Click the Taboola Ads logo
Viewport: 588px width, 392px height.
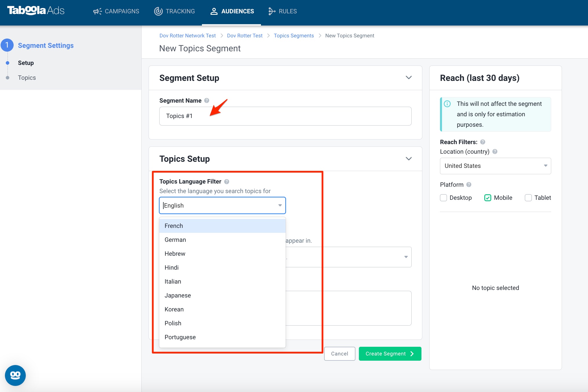pos(36,11)
